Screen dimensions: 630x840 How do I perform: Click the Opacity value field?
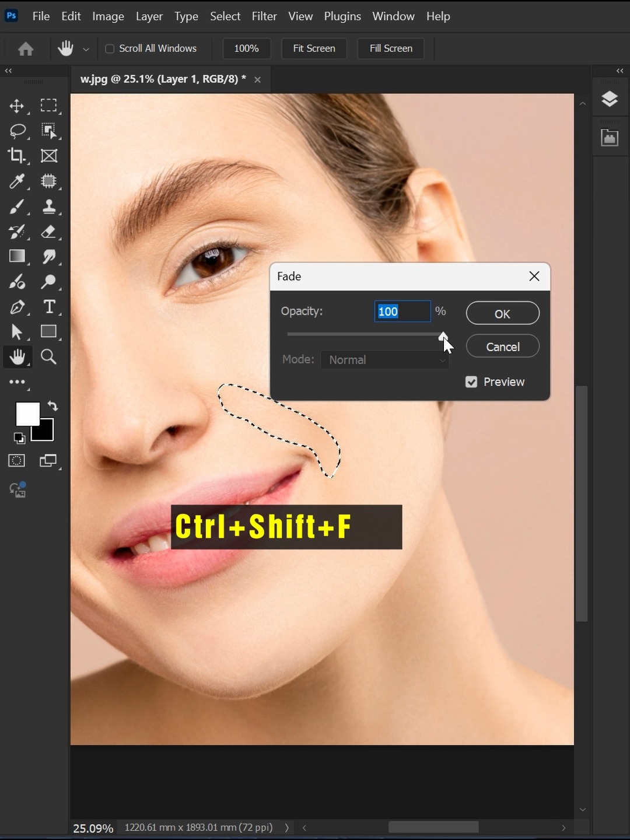click(x=402, y=311)
